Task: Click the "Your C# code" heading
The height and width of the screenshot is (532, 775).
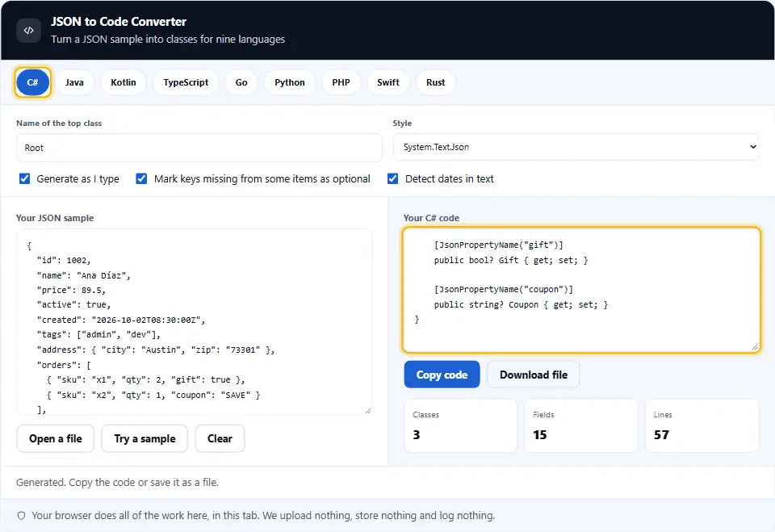Action: tap(431, 218)
